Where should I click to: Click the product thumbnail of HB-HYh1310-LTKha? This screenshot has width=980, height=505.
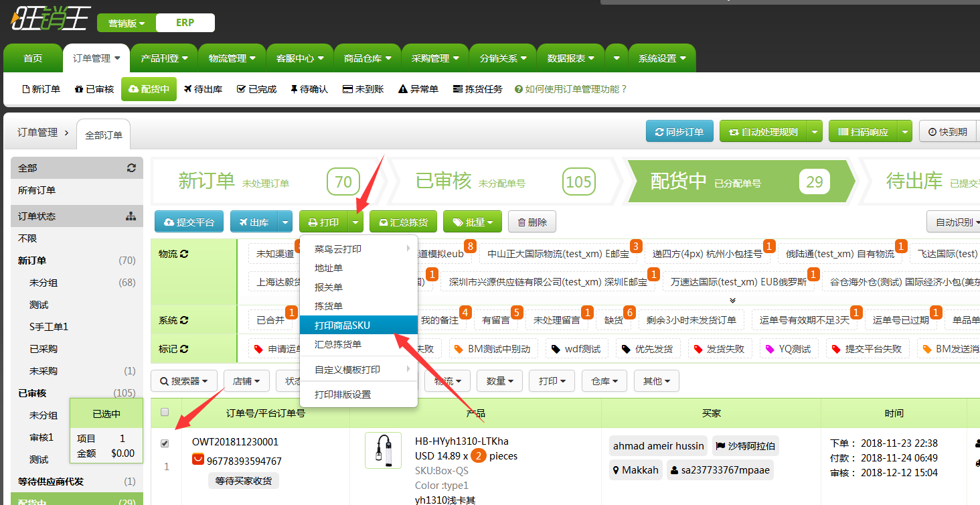383,450
